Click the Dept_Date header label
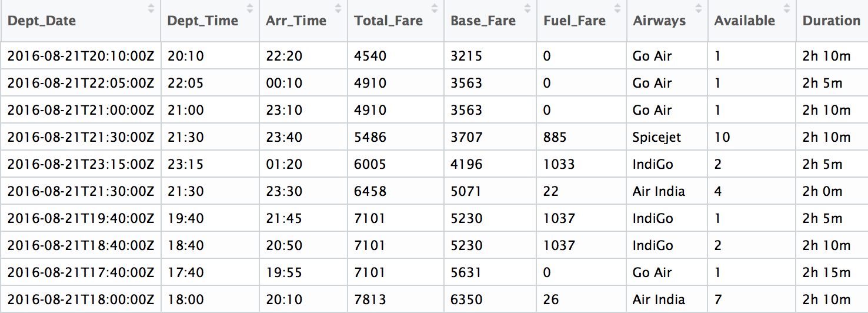This screenshot has height=313, width=868. [42, 21]
